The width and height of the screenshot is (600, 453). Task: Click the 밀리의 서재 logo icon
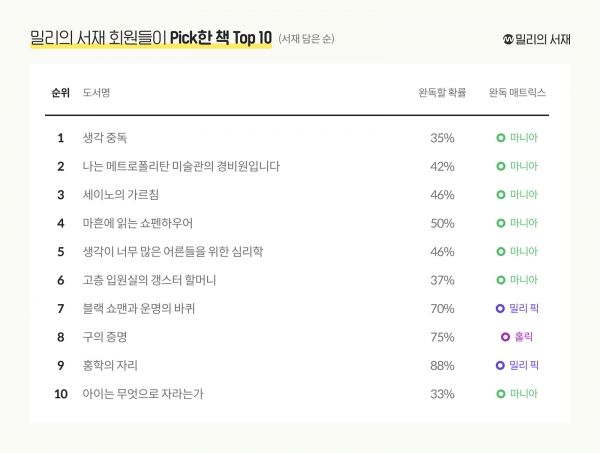pos(508,39)
